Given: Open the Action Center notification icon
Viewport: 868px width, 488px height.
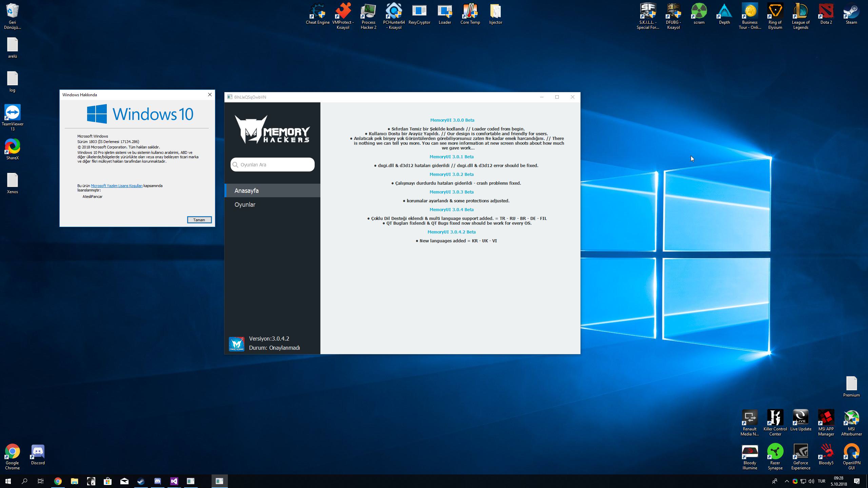Looking at the screenshot, I should click(x=857, y=481).
